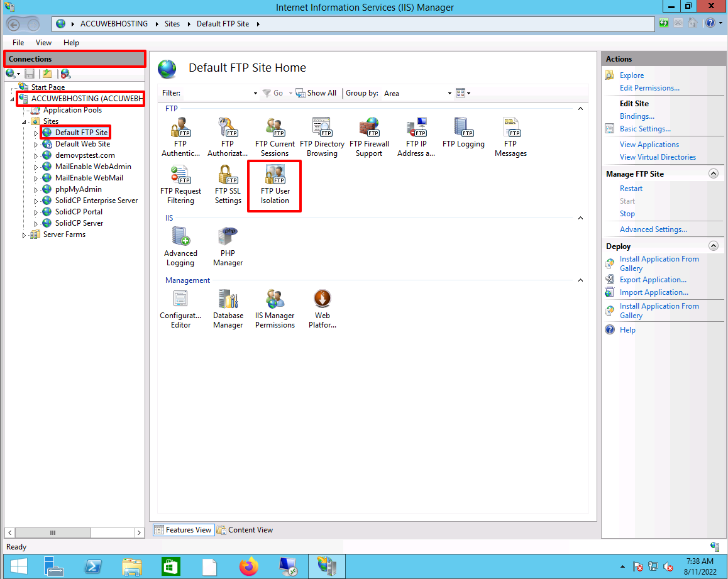The image size is (728, 579).
Task: Expand the Default Web Site node
Action: point(36,145)
